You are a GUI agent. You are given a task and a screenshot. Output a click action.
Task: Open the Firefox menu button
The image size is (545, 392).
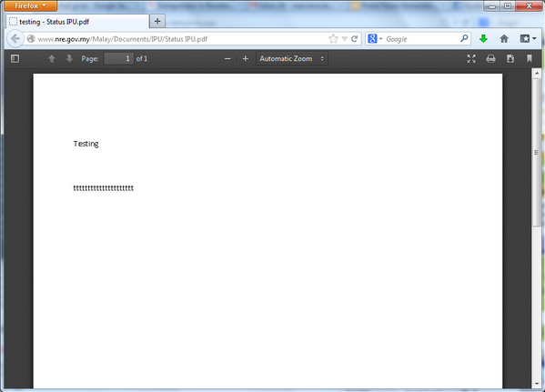click(31, 5)
